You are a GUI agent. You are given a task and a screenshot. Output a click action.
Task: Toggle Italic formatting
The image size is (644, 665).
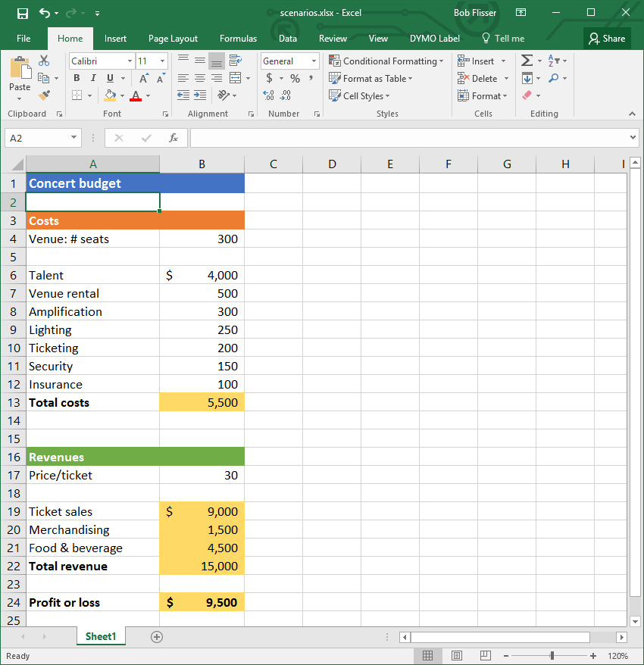click(x=93, y=79)
